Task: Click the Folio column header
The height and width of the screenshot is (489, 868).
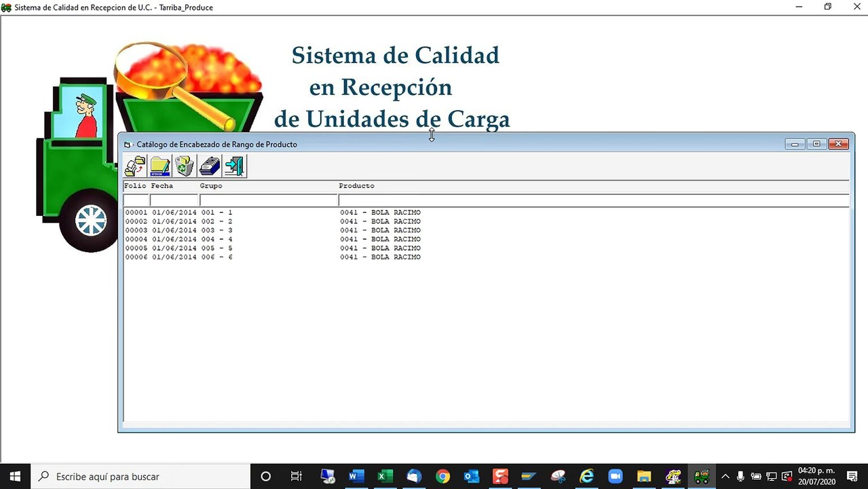Action: tap(135, 186)
